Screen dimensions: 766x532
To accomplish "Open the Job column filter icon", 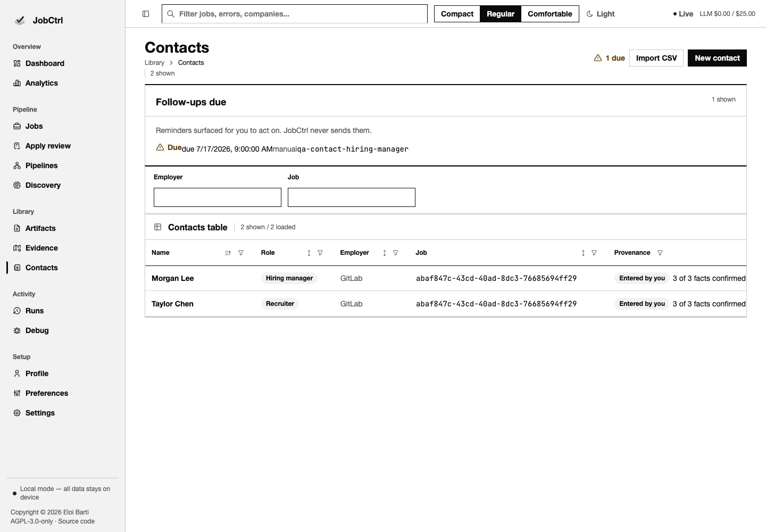I will pos(594,253).
